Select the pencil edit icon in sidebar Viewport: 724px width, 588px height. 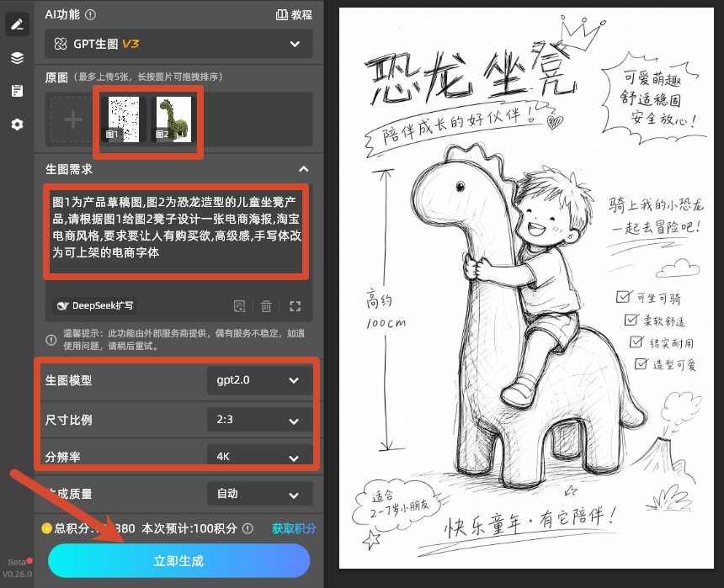click(17, 24)
